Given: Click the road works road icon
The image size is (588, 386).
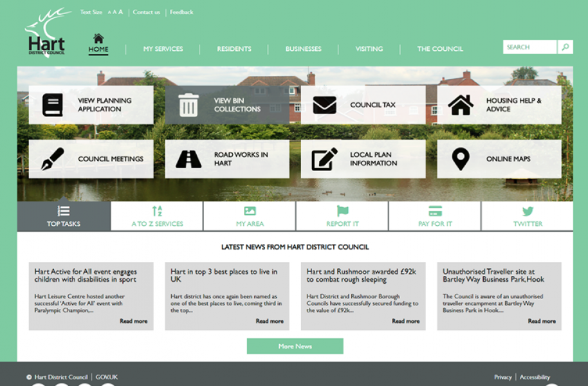Looking at the screenshot, I should [x=188, y=159].
